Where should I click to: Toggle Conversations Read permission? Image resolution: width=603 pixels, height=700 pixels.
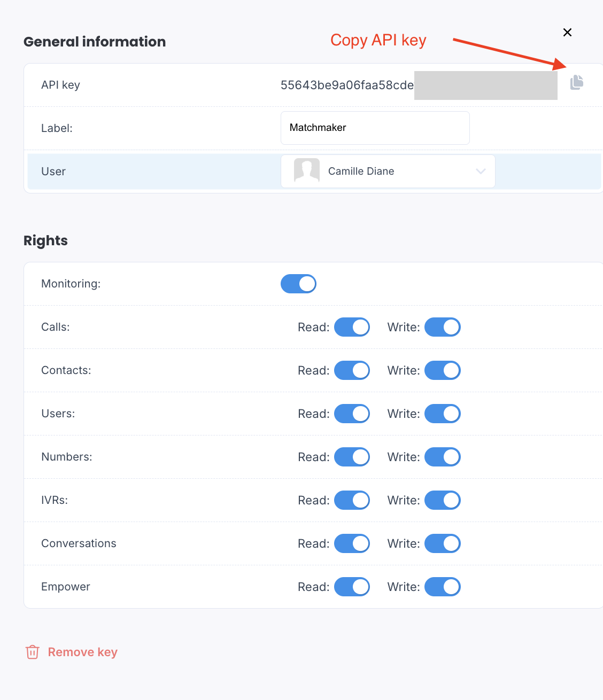(352, 543)
